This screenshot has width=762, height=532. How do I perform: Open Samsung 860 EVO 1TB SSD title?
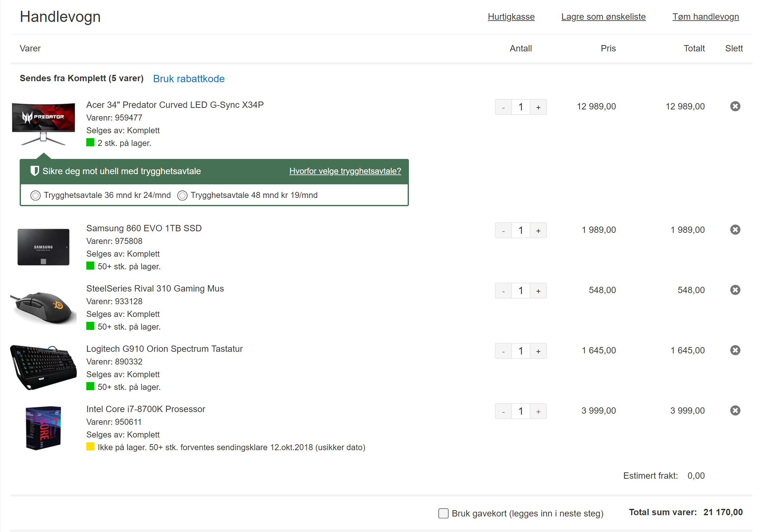click(144, 228)
